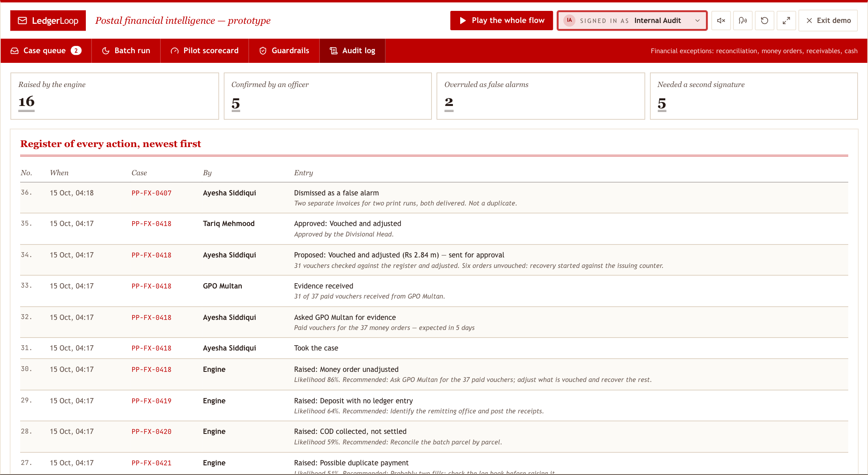Click the fullscreen expand icon

(x=786, y=21)
